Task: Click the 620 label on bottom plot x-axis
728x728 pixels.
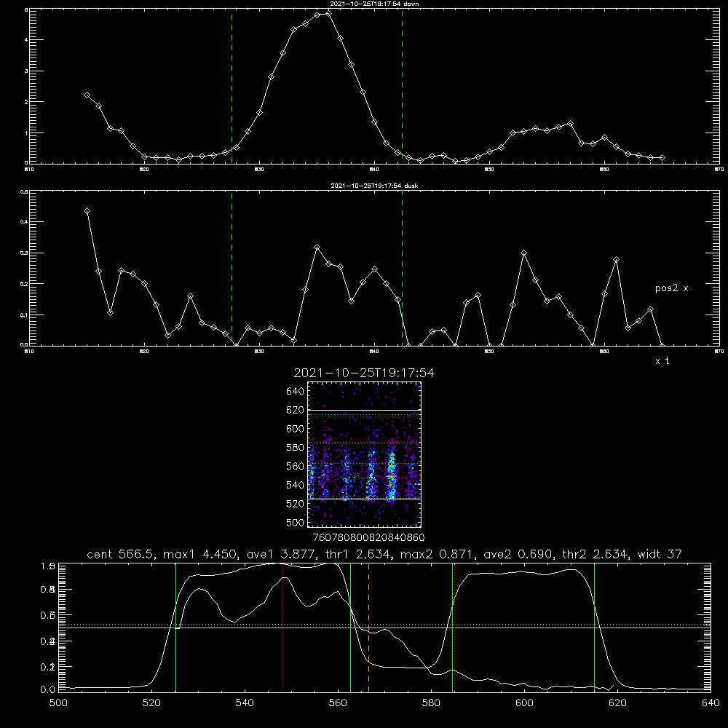Action: pyautogui.click(x=617, y=703)
